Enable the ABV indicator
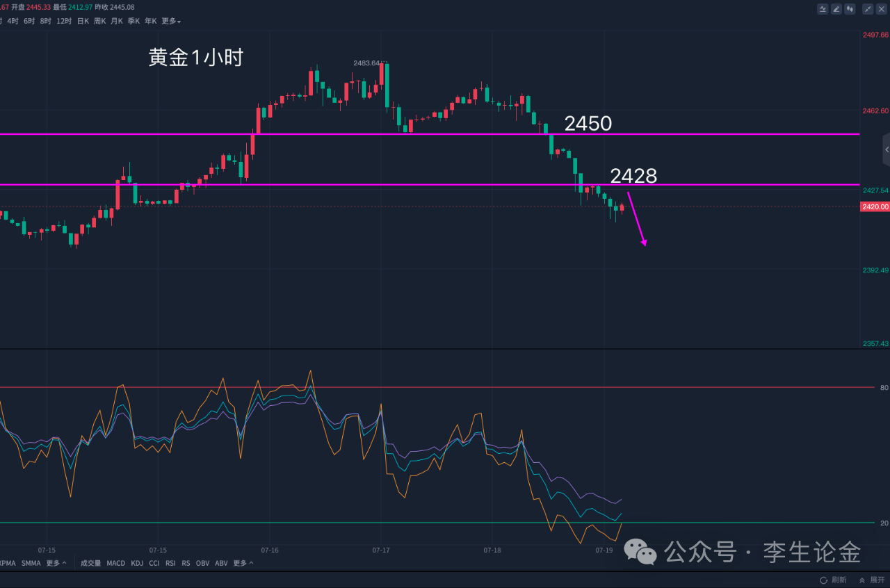This screenshot has width=890, height=588. tap(221, 563)
